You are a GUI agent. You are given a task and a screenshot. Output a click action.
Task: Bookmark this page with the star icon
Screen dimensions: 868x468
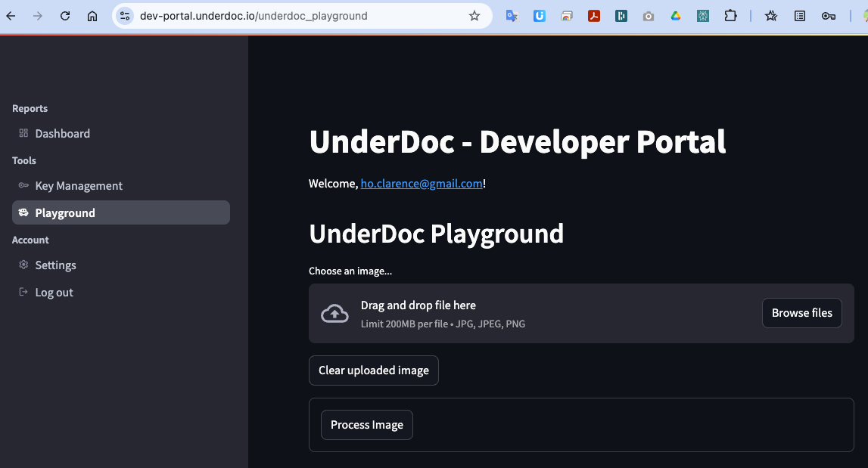[x=474, y=16]
